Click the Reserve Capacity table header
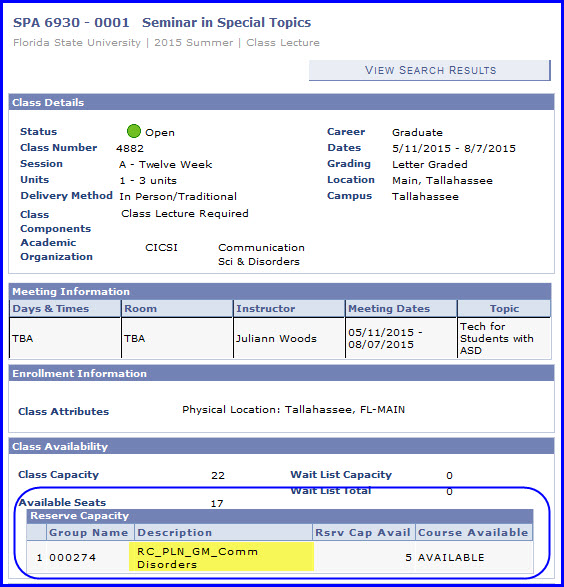The image size is (564, 587). tap(280, 516)
